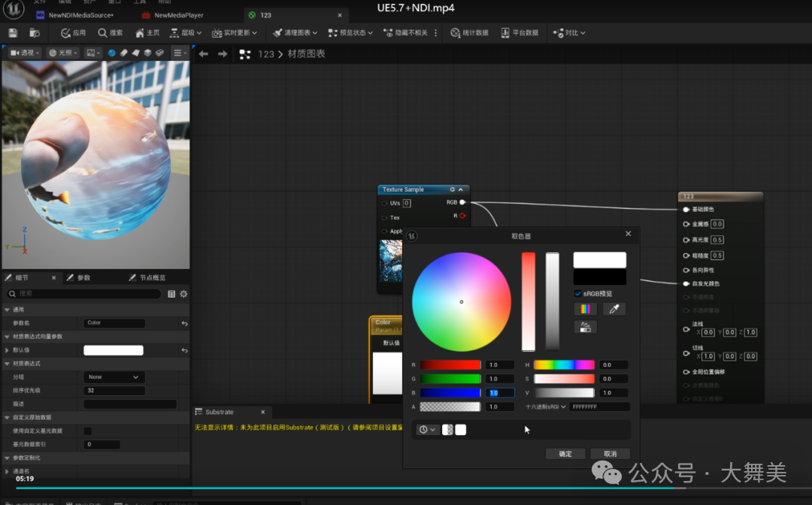Click the 主页 (Home) toolbar icon
The width and height of the screenshot is (812, 505).
click(x=147, y=33)
